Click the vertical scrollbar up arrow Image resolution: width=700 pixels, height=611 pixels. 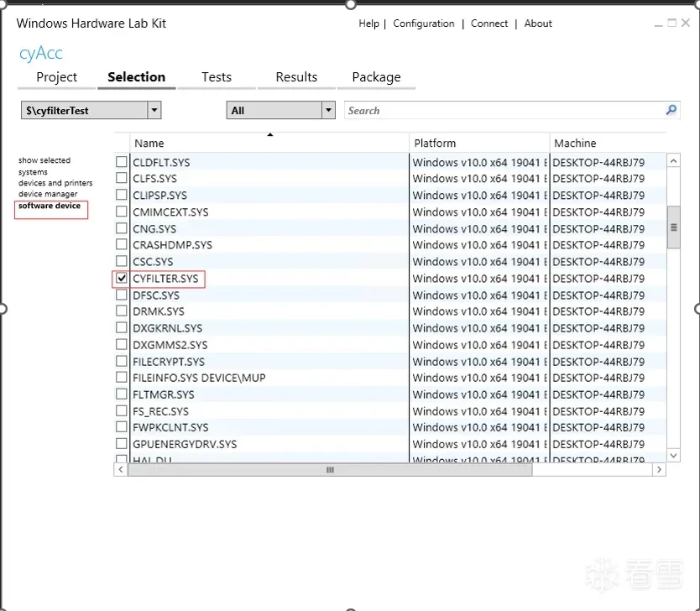point(673,160)
